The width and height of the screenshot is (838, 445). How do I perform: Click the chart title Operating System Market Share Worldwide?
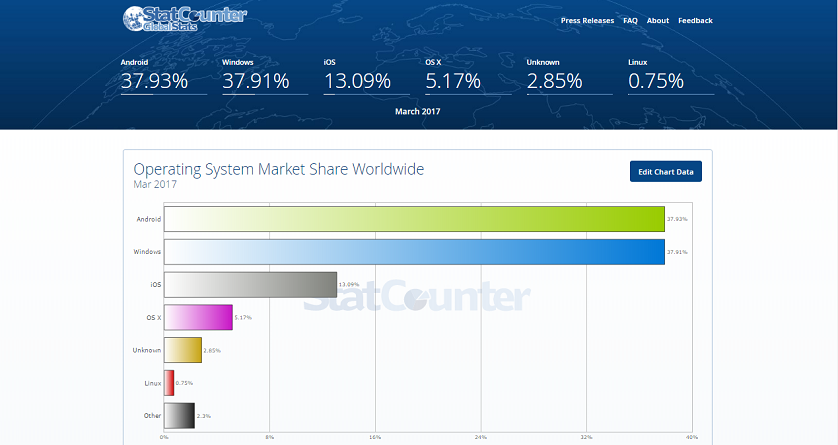pyautogui.click(x=278, y=169)
